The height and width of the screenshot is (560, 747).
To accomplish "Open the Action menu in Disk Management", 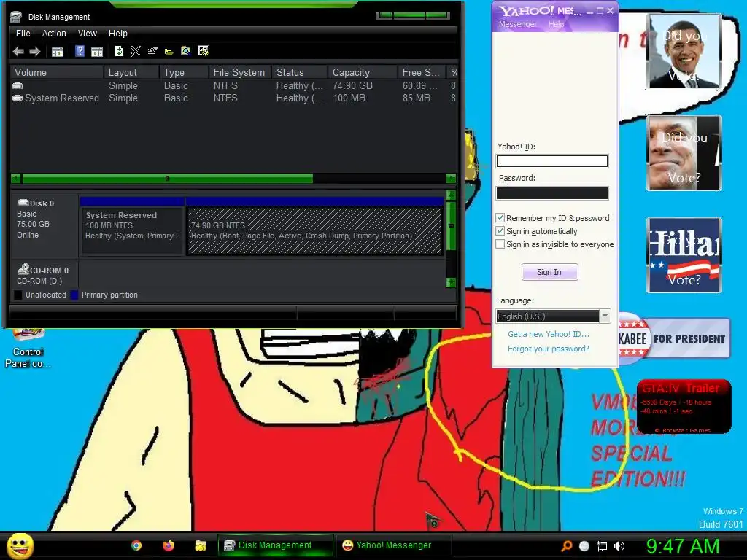I will tap(54, 34).
